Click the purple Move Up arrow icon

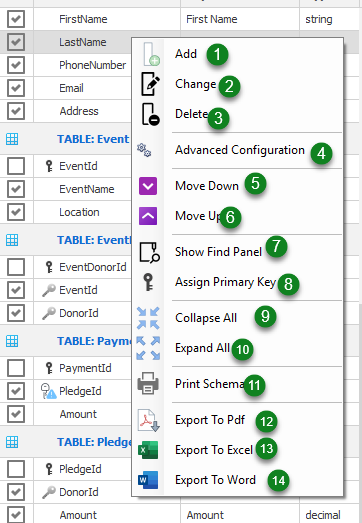[148, 216]
